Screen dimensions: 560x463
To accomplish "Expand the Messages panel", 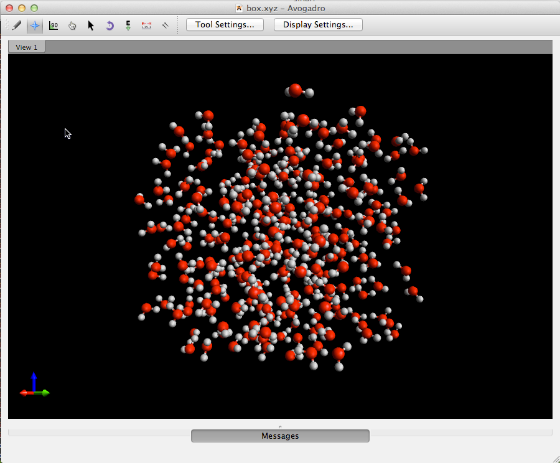I will click(x=280, y=436).
